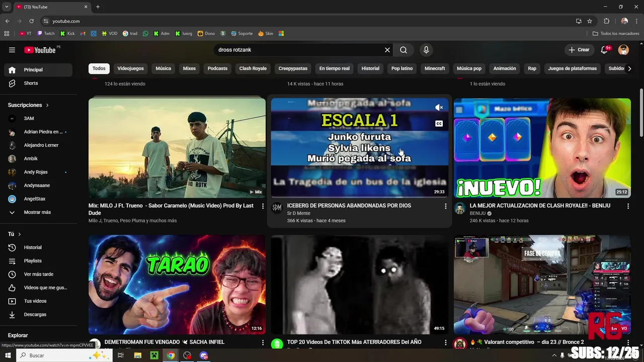Open the BENIJU channel avatar

460,208
